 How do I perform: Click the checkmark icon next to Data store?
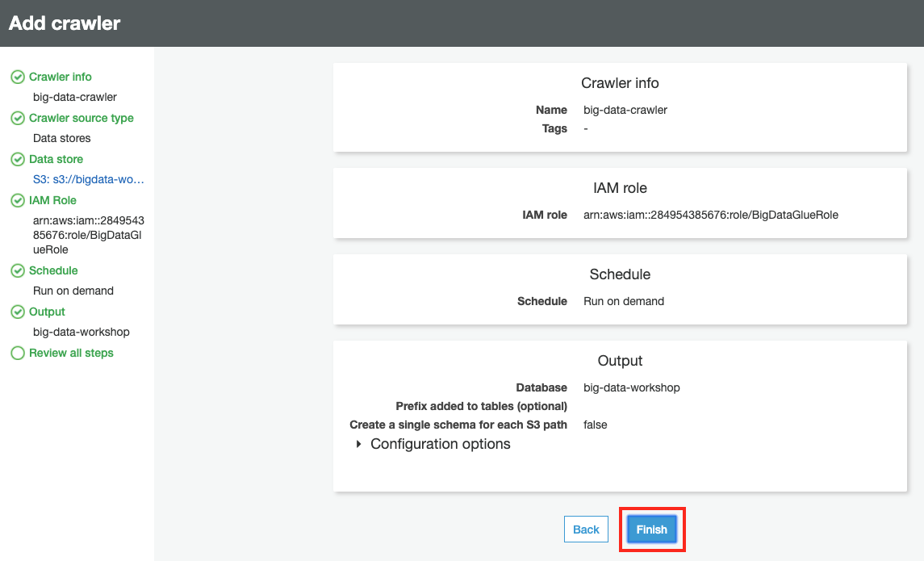(x=17, y=159)
